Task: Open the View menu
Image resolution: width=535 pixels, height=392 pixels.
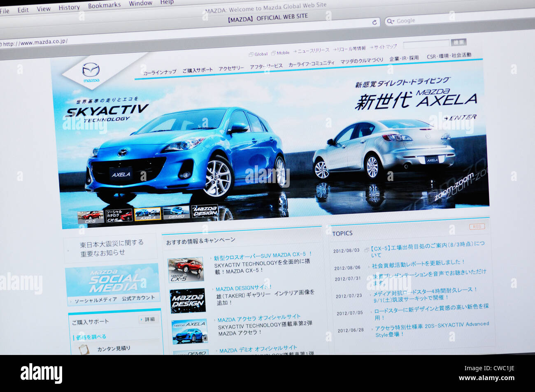Action: coord(44,9)
